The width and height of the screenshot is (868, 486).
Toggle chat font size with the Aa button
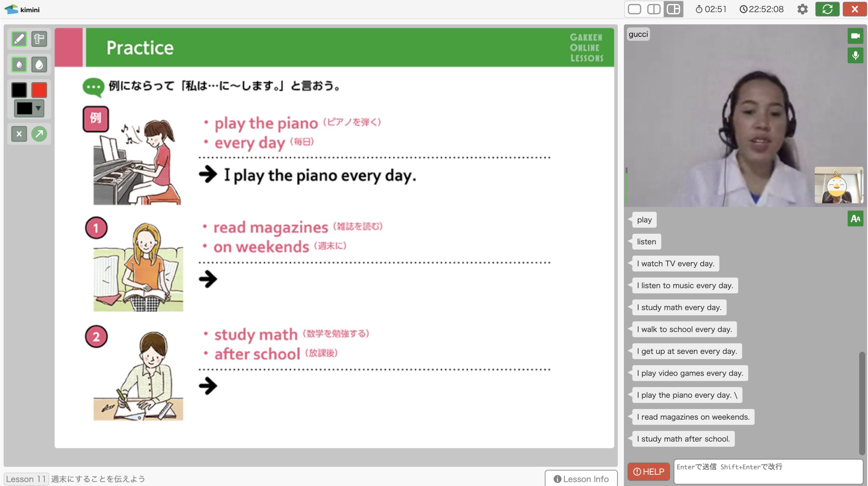point(855,219)
